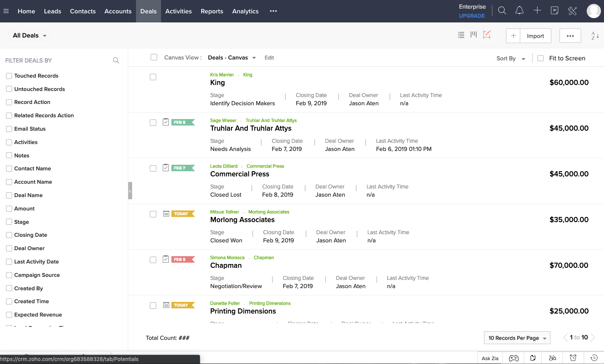Go to the Contacts module
This screenshot has height=364, width=604.
pyautogui.click(x=82, y=11)
